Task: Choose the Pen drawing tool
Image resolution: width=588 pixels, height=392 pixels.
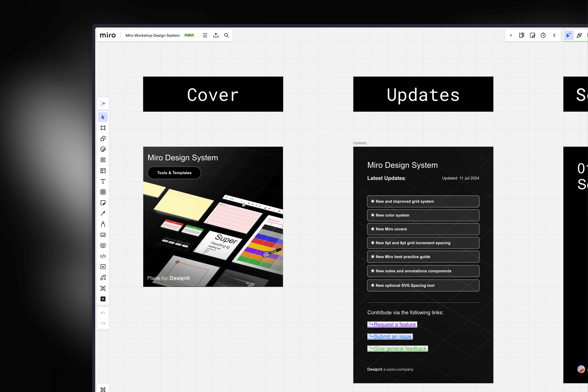Action: click(103, 224)
